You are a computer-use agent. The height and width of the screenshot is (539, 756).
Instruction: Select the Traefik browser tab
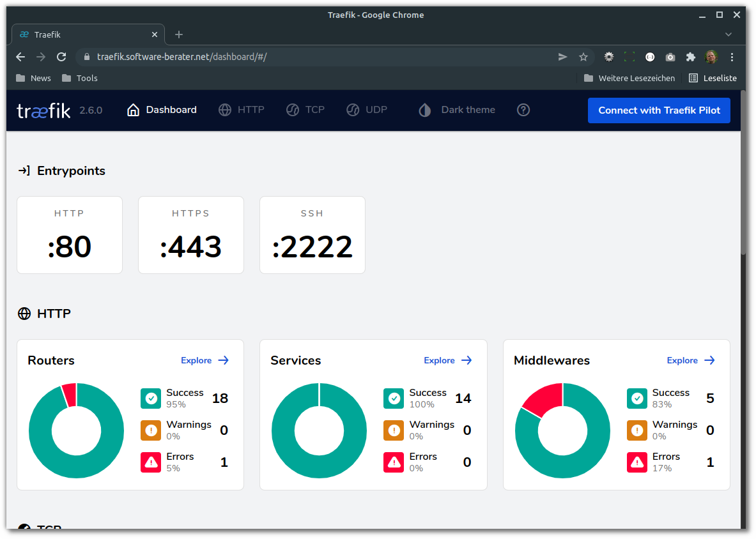(x=88, y=34)
